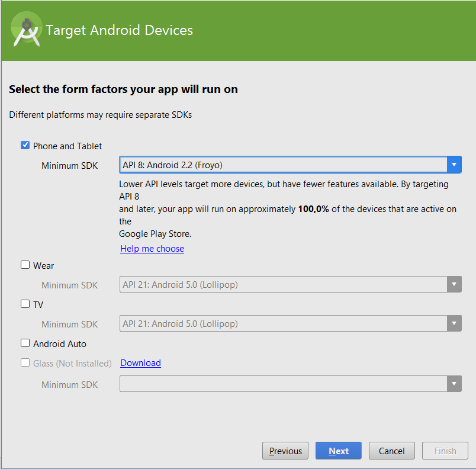Click the 'Select the form factors' heading
The height and width of the screenshot is (469, 476).
[x=123, y=89]
